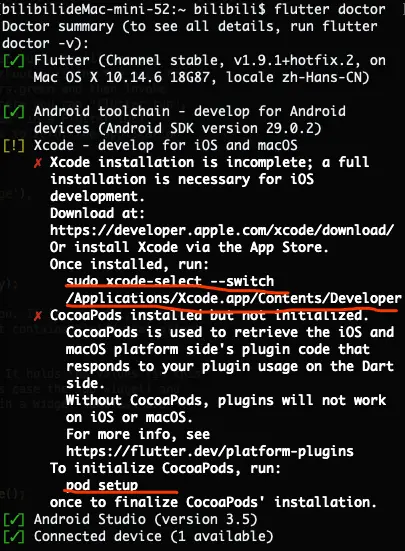Click the red X before Xcode installation incomplete
Viewport: 405px width, 551px height.
tap(38, 163)
